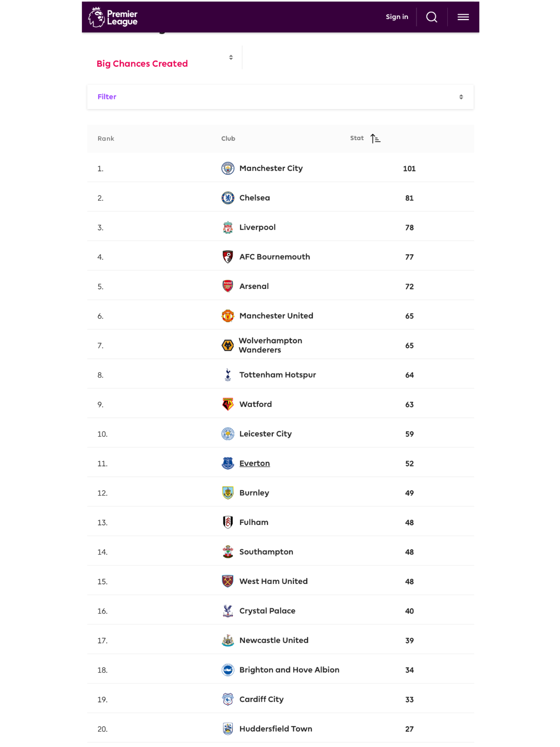Click Sign in
Screen dimensions: 560x747
point(397,17)
